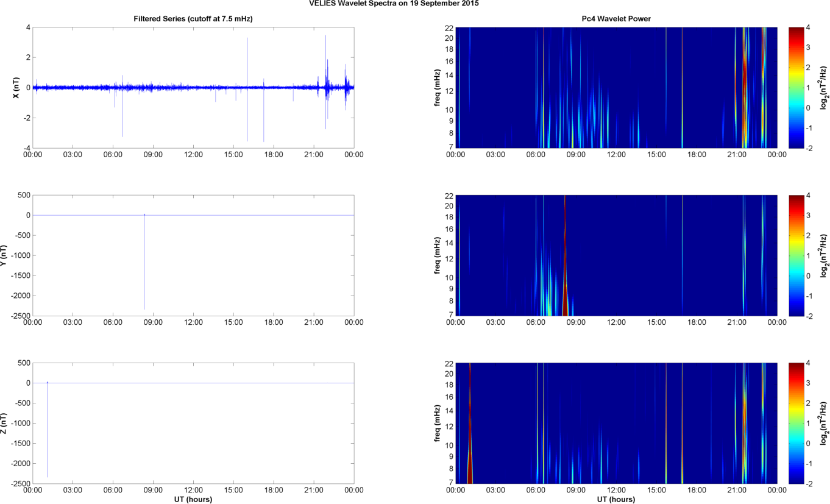Click the 'Z (nT)' axis label
The width and height of the screenshot is (830, 504).
tap(6, 423)
